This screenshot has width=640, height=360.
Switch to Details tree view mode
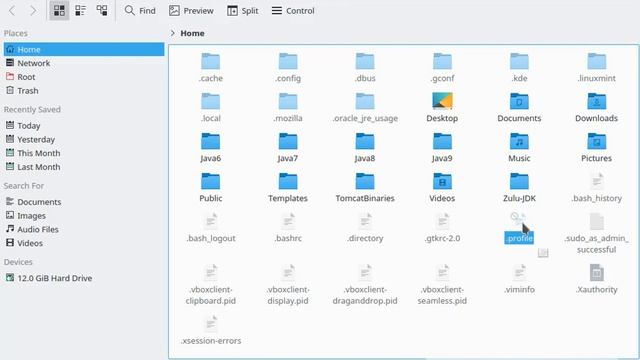(x=102, y=11)
